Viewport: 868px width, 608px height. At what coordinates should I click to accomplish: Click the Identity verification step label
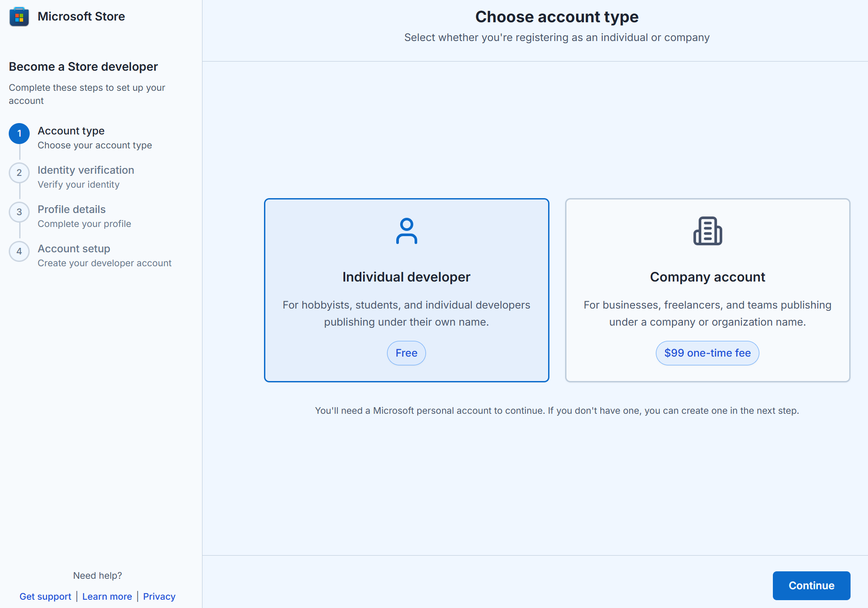[86, 170]
